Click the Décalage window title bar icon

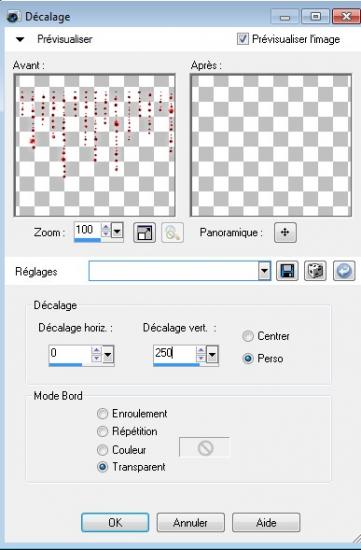pos(13,17)
